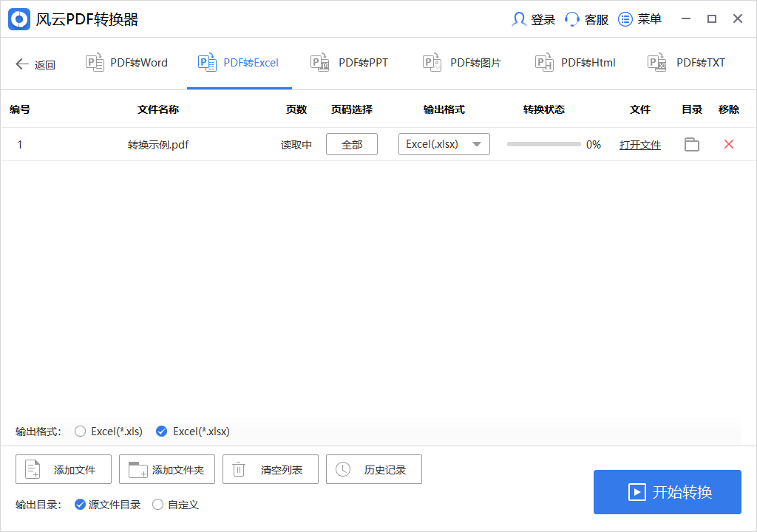Select Excel(*.xls) output format
The width and height of the screenshot is (757, 532).
[x=80, y=431]
